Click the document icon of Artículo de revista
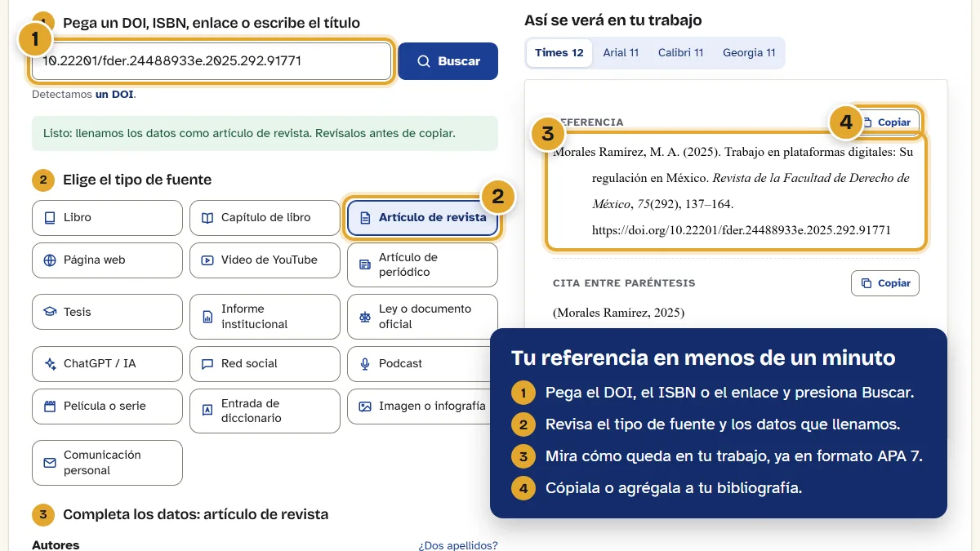Screen dimensions: 980x551 tap(364, 218)
